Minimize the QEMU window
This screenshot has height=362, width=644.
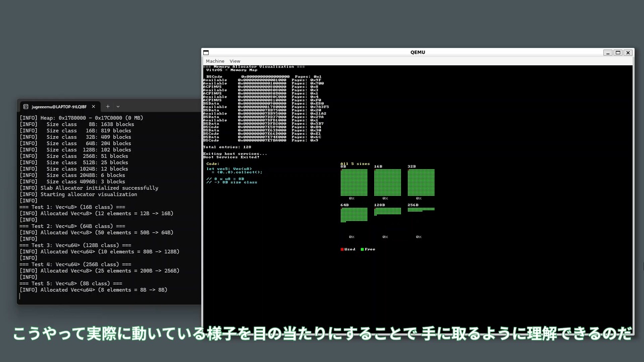click(x=609, y=52)
